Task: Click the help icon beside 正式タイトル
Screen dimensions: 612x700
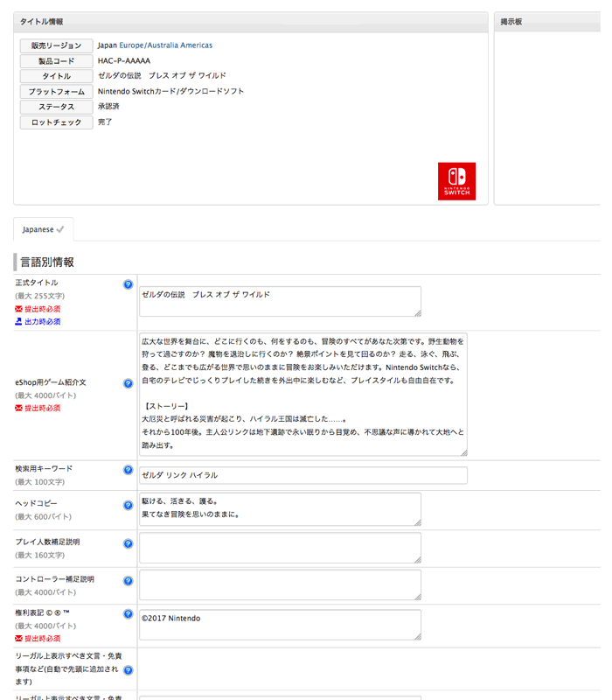Action: point(128,284)
